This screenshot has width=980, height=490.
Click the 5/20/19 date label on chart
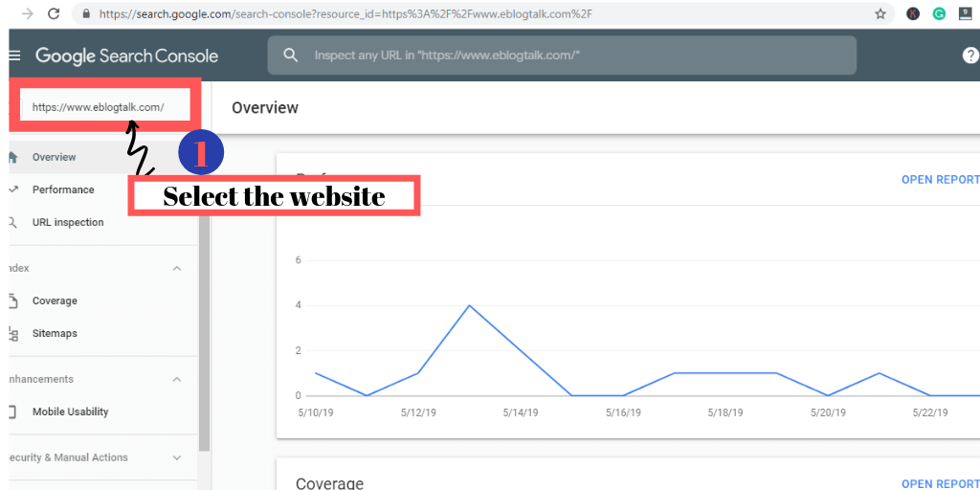click(828, 412)
